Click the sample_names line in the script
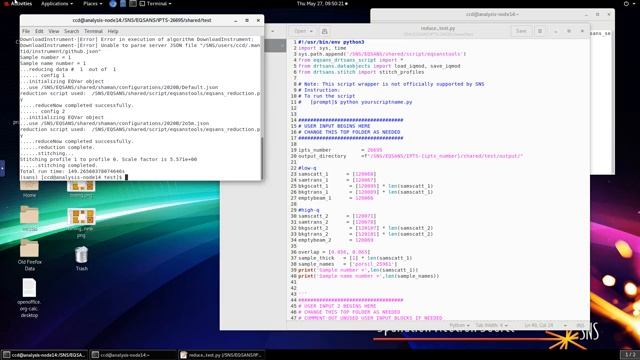Image resolution: width=640 pixels, height=360 pixels. click(x=347, y=264)
